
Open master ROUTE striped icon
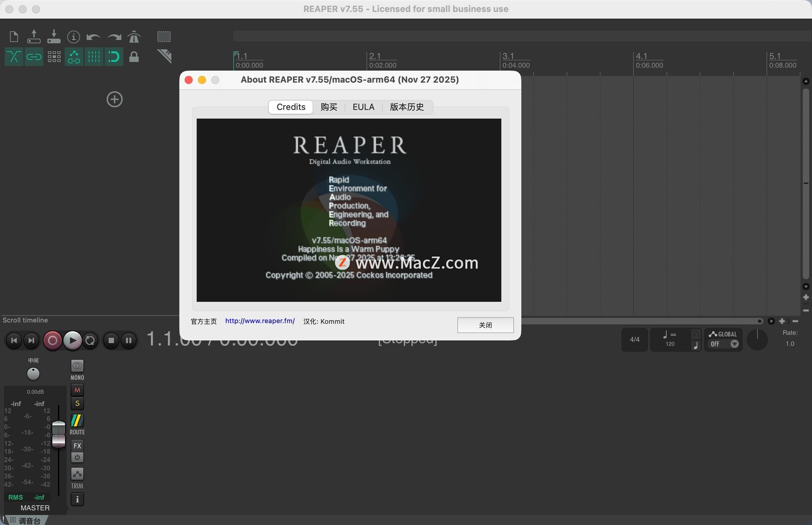pos(77,420)
